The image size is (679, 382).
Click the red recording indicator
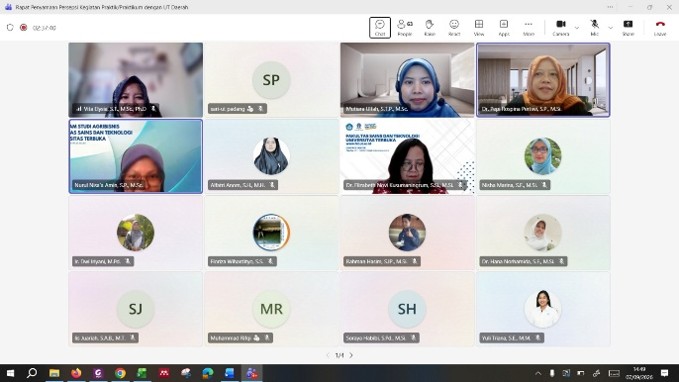(x=23, y=27)
